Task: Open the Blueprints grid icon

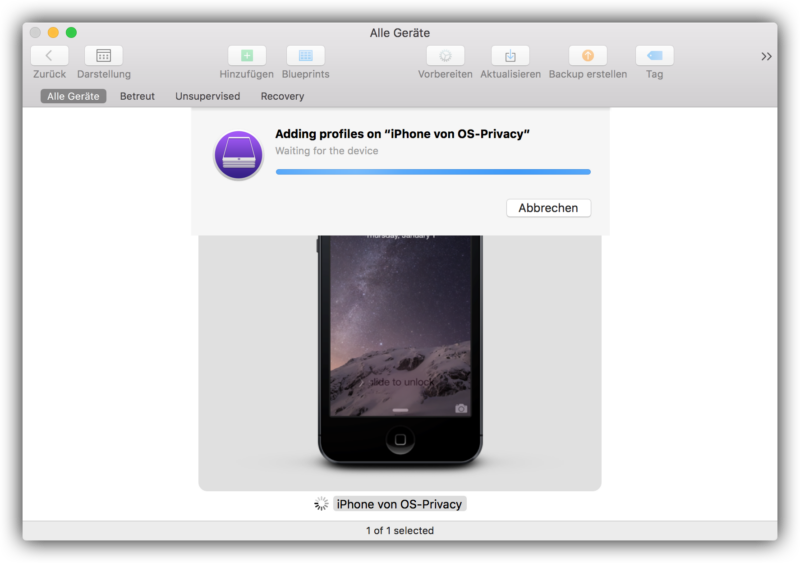Action: 306,56
